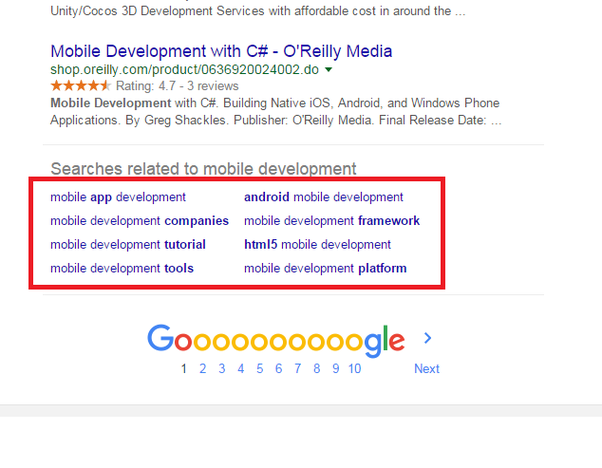Viewport: 602px width, 468px height.
Task: Click the orange star rating icons
Action: coord(80,85)
